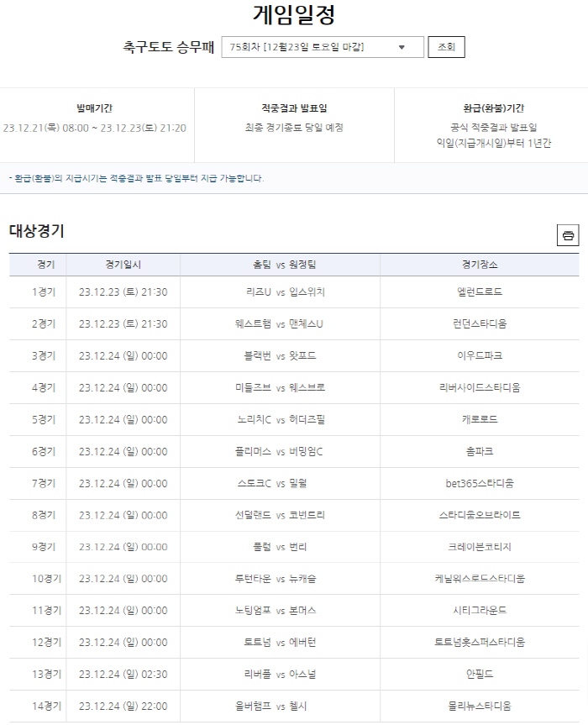
Task: Click the 노팅엄포 vs 본머스 match
Action: (x=276, y=611)
